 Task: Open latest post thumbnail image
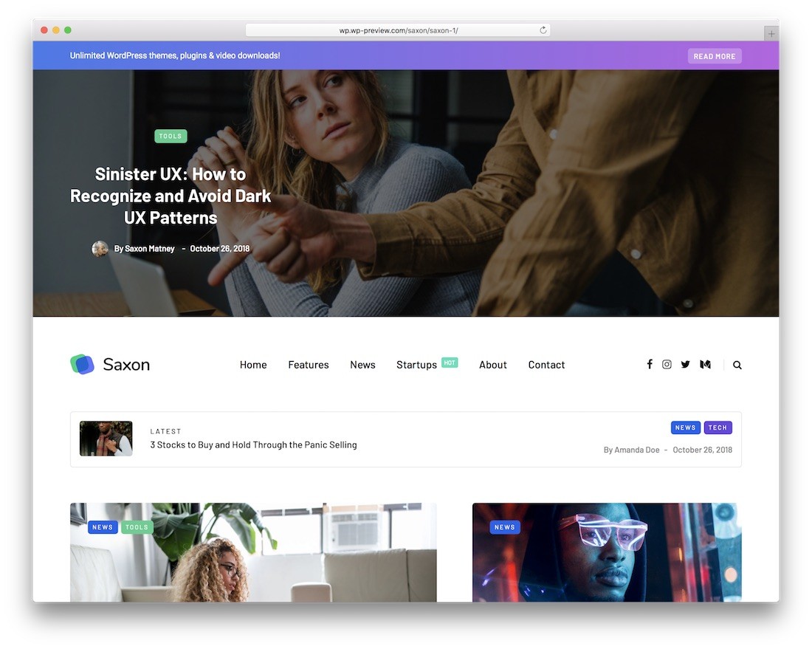pyautogui.click(x=106, y=438)
